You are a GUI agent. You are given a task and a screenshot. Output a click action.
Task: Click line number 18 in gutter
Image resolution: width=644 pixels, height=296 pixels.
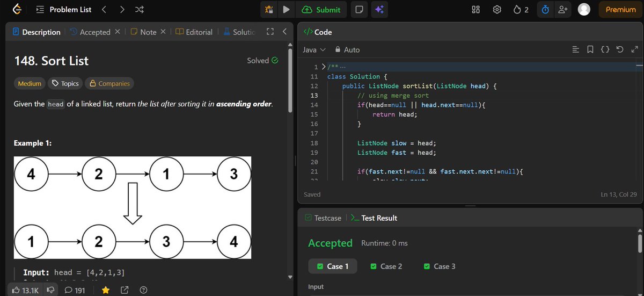[x=314, y=143]
